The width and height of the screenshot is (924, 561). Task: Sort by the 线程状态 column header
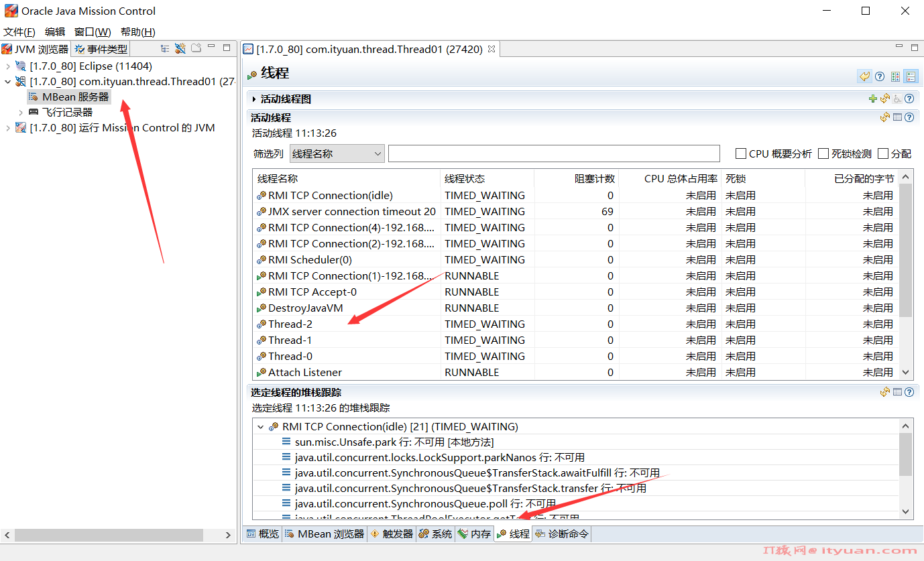point(487,179)
